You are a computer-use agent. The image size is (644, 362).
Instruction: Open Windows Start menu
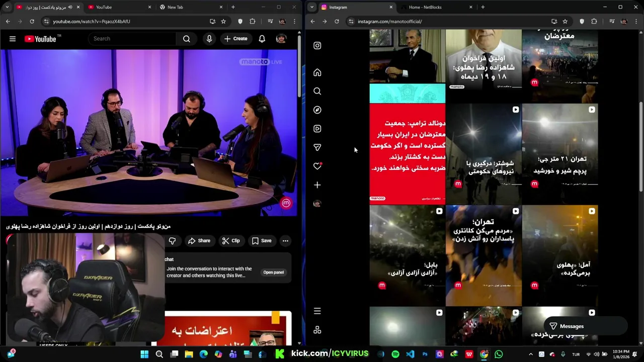click(144, 354)
